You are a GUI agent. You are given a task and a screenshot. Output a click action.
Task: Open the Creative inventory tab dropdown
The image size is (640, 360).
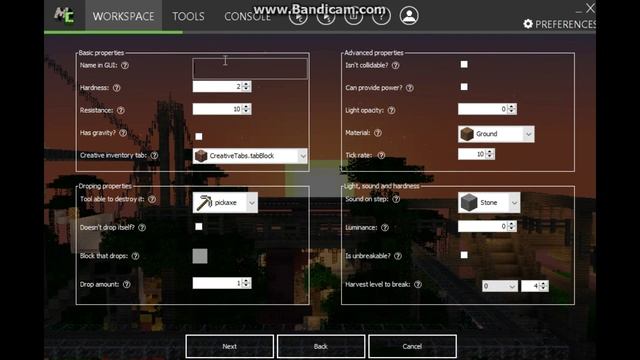tap(250, 156)
